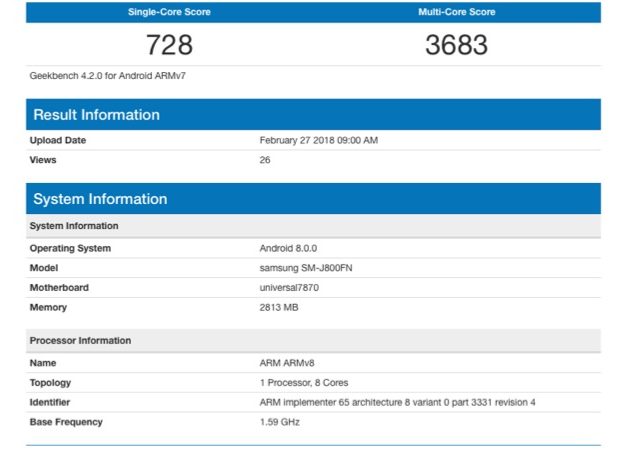Select the universal7870 motherboard value
Image resolution: width=632 pixels, height=449 pixels.
(289, 288)
